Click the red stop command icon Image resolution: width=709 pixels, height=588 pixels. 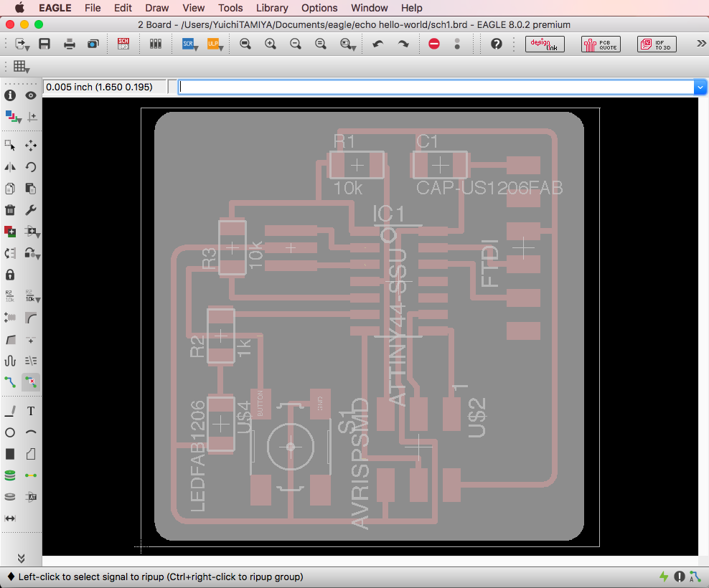(x=434, y=44)
